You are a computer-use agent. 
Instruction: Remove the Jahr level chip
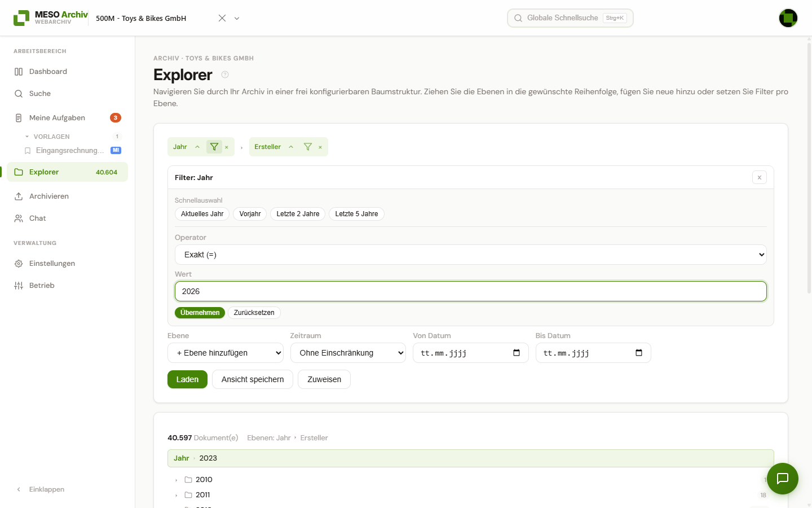click(227, 147)
